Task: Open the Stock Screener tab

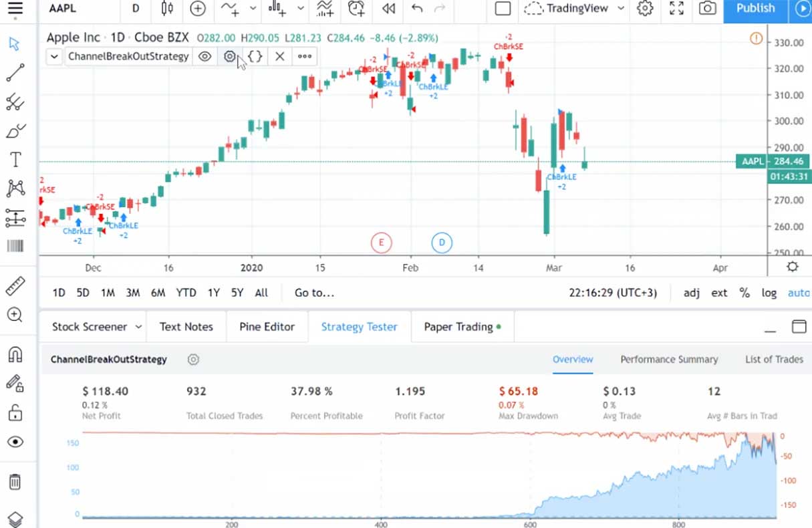Action: pos(90,327)
